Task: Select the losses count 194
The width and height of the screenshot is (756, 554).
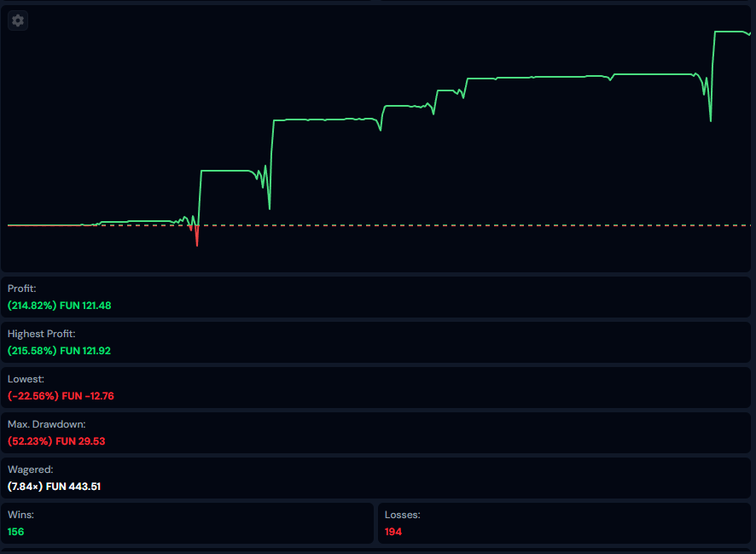Action: [x=393, y=532]
